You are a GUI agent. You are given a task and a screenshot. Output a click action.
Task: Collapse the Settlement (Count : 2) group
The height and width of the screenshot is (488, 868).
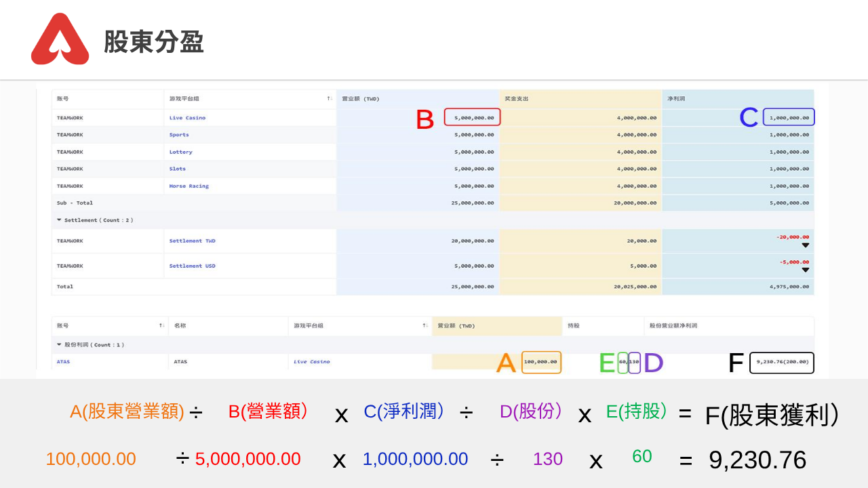click(x=59, y=220)
